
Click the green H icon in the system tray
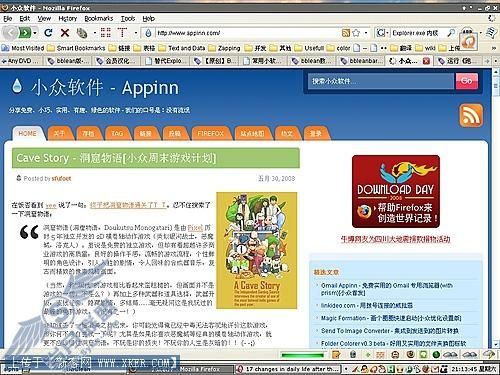tap(392, 369)
